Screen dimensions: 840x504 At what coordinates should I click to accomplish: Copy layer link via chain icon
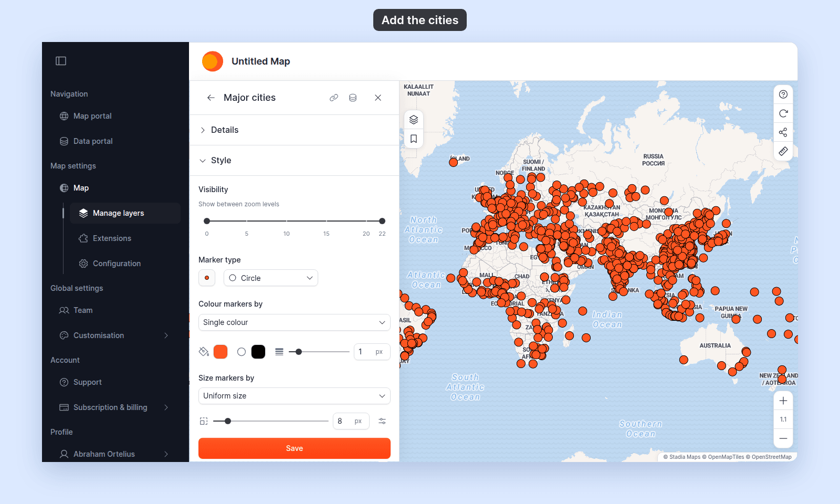click(x=334, y=98)
